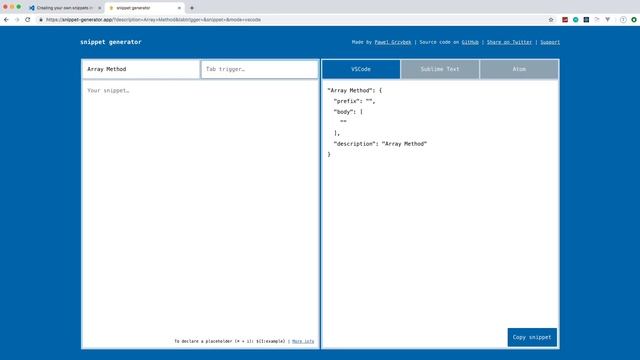Click the circled number extension icon

[623, 20]
